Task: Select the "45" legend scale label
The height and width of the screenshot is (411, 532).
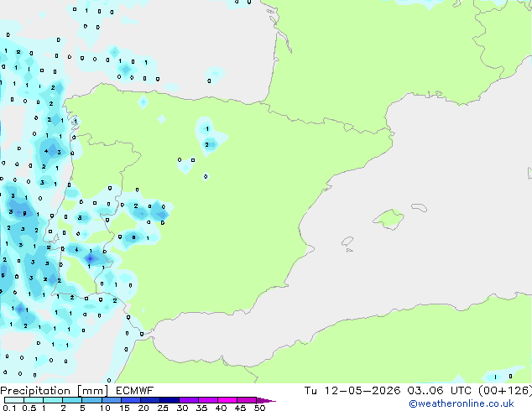Action: 240,408
